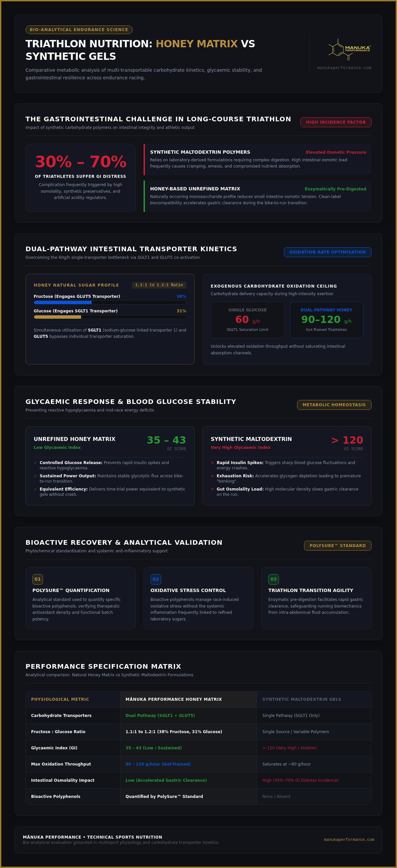Screen dimensions: 397x868
Task: Click the glucose 31% value
Action: (x=182, y=311)
